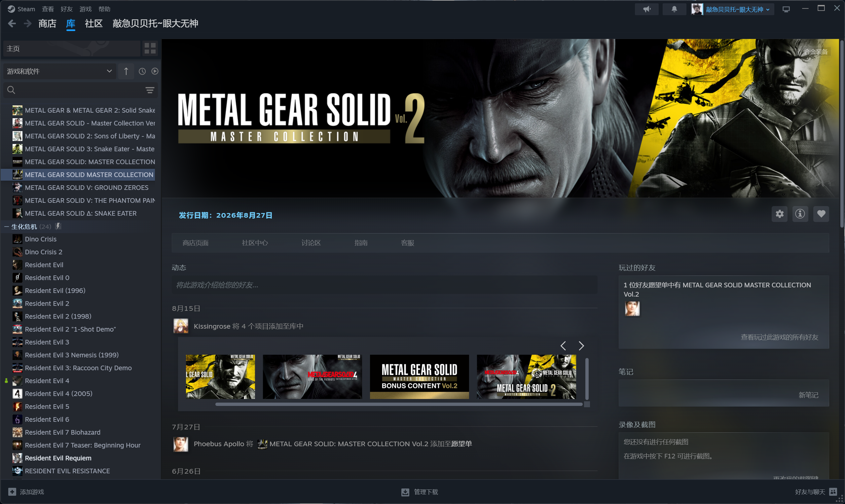This screenshot has width=845, height=504.
Task: Toggle sort by recent activity clock icon
Action: click(142, 71)
